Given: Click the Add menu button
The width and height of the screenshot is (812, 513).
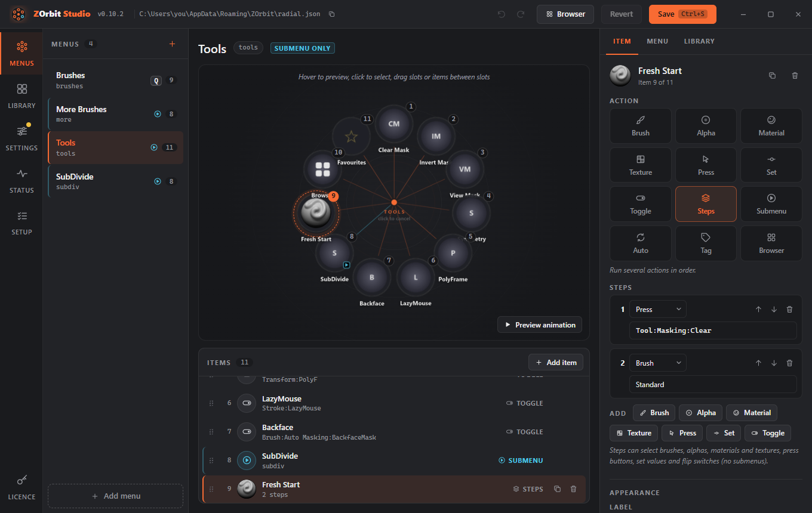Looking at the screenshot, I should (x=115, y=496).
